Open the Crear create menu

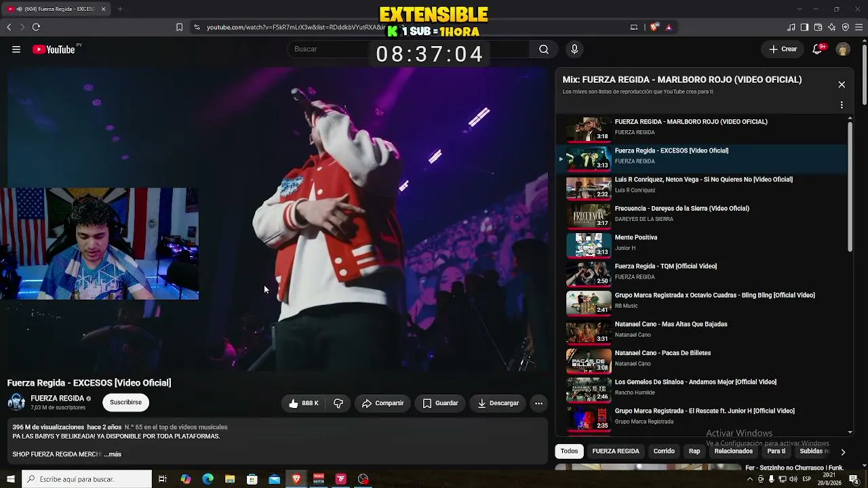coord(783,49)
